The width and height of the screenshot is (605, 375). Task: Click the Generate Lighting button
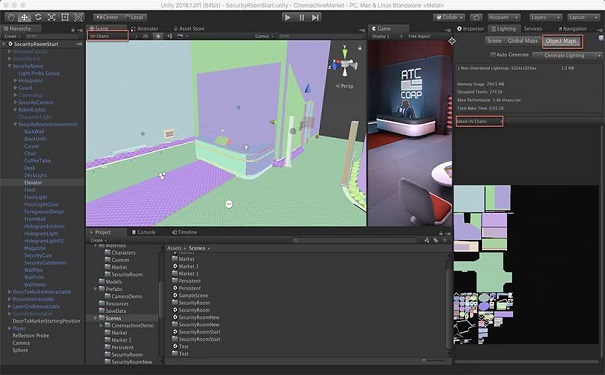(x=564, y=56)
